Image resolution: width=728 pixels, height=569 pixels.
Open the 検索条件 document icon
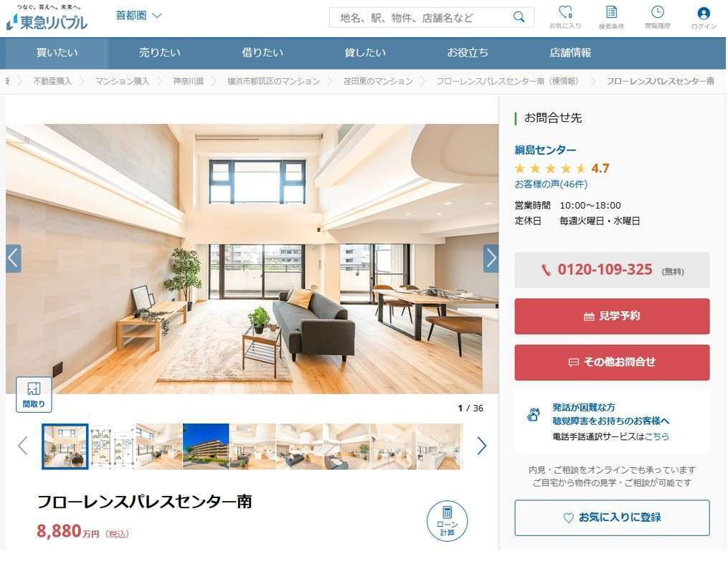tap(611, 16)
